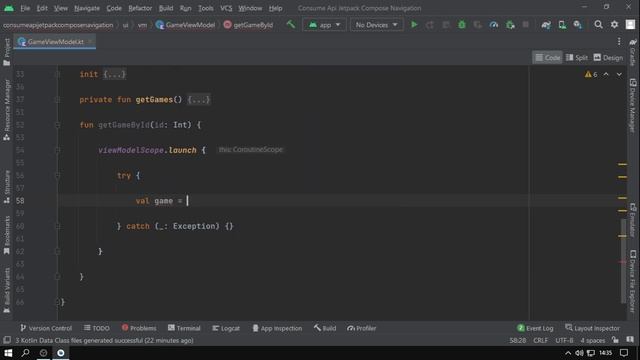Click getGameById in the breadcrumb bar

tap(249, 25)
